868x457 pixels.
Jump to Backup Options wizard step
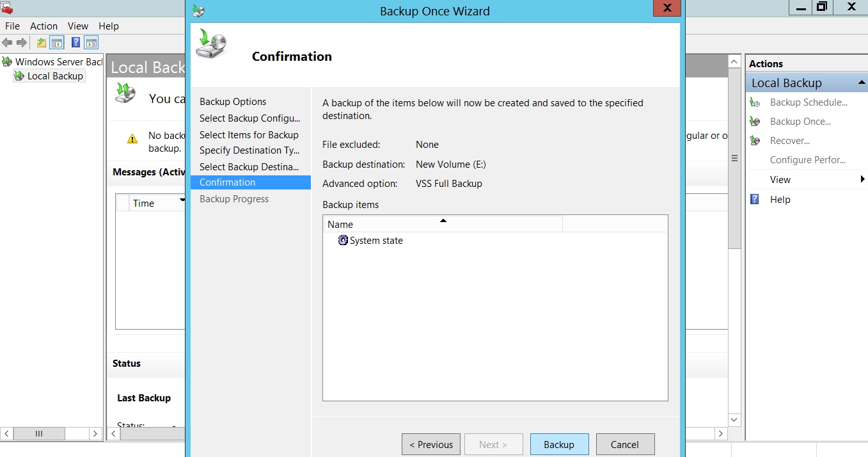[233, 102]
